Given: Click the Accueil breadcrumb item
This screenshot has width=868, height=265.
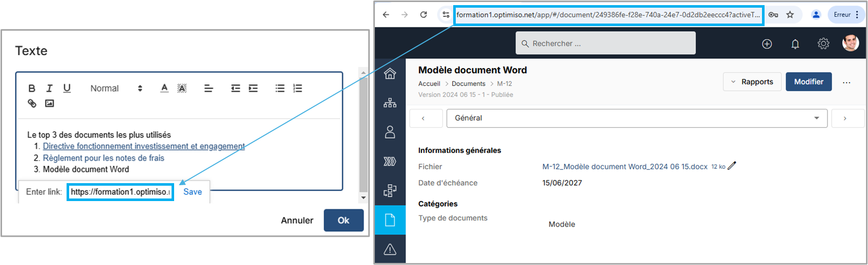Looking at the screenshot, I should (429, 84).
